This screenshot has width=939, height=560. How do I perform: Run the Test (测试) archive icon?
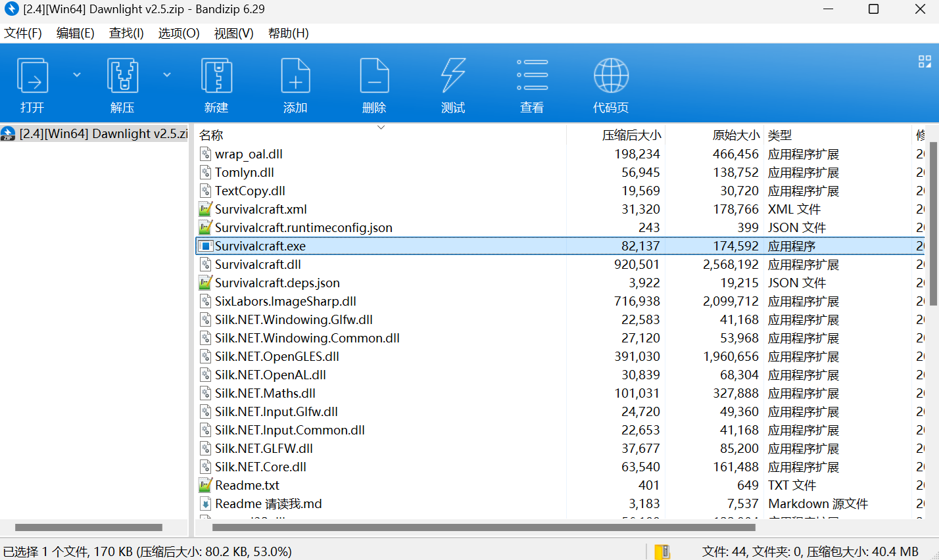(x=453, y=76)
